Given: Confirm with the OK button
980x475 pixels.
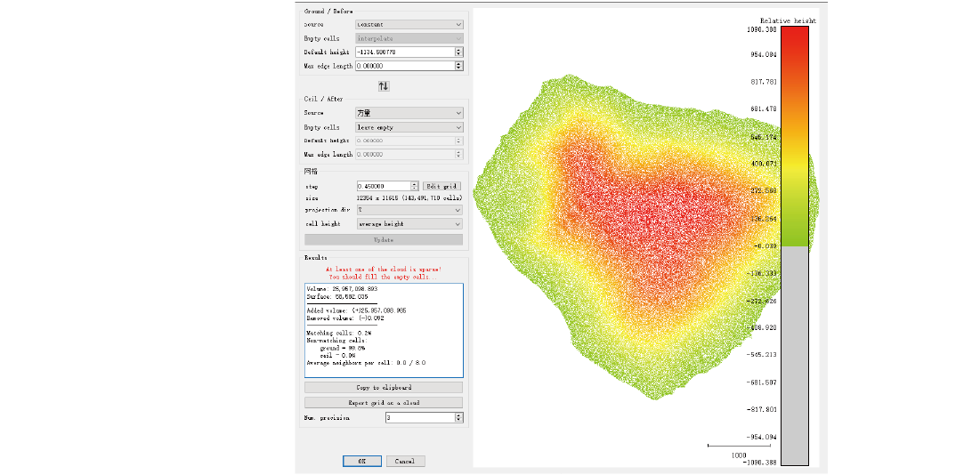Looking at the screenshot, I should (362, 461).
